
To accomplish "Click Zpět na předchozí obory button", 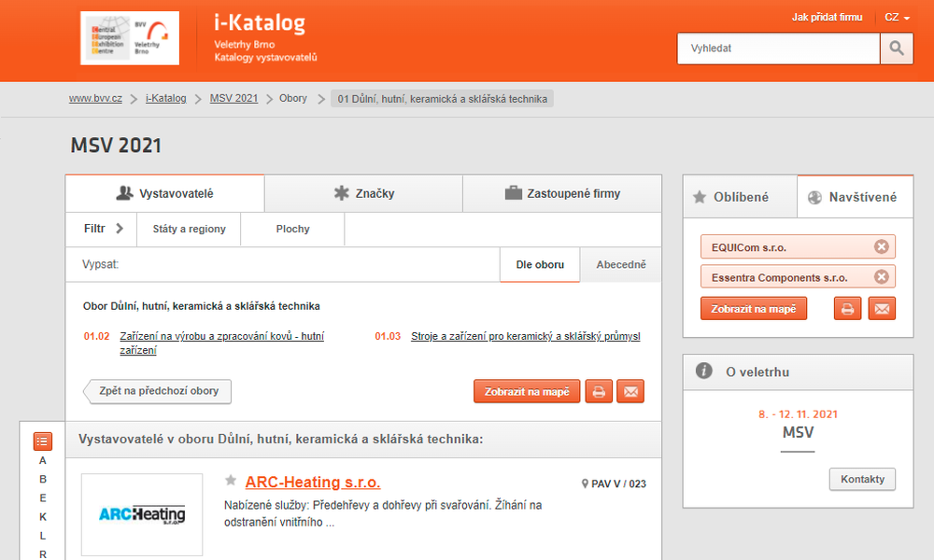I will (x=157, y=392).
